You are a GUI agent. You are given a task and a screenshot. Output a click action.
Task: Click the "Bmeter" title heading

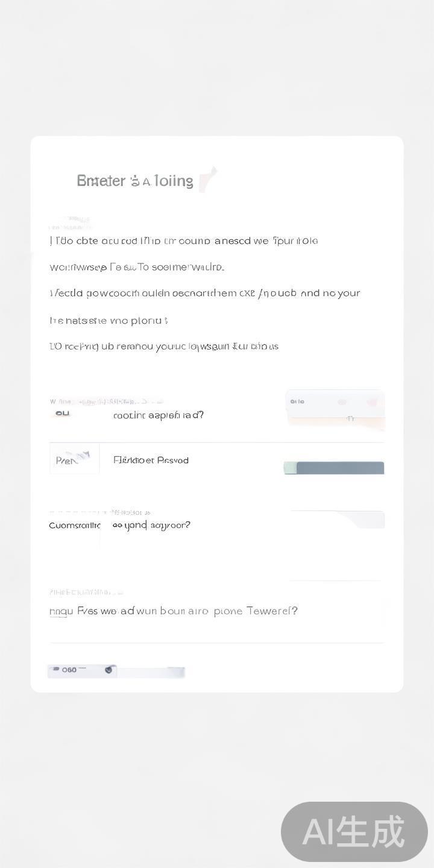(x=101, y=181)
